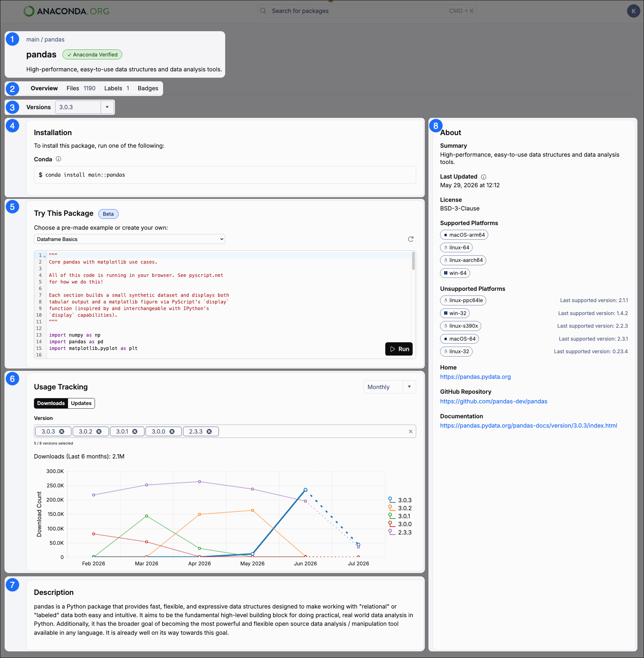The image size is (644, 658).
Task: Remove version 3.0.3 chip
Action: (62, 432)
